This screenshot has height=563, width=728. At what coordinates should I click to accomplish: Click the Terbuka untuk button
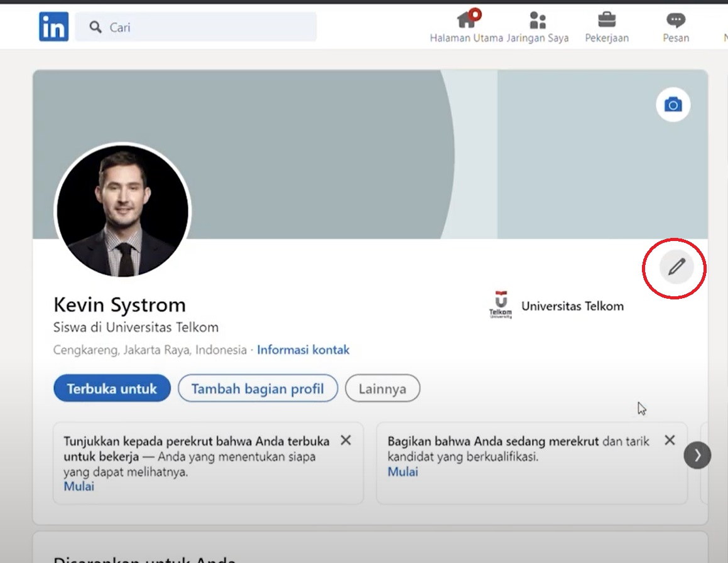[x=112, y=389]
